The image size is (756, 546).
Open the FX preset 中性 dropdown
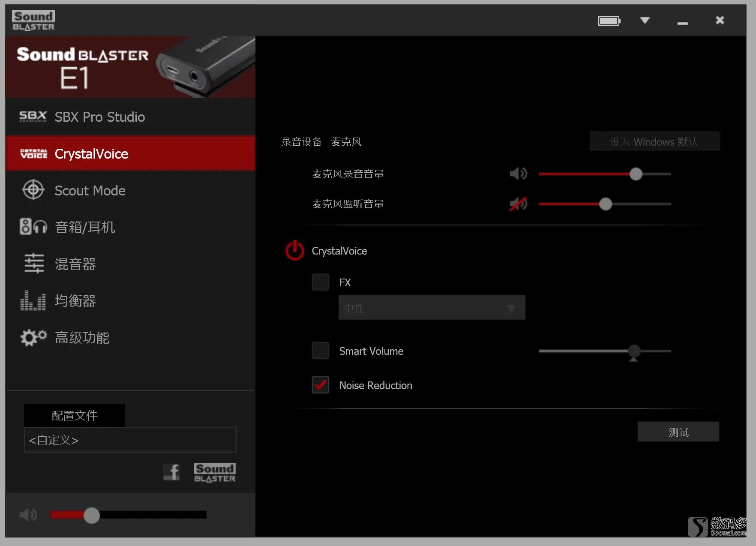pos(432,307)
